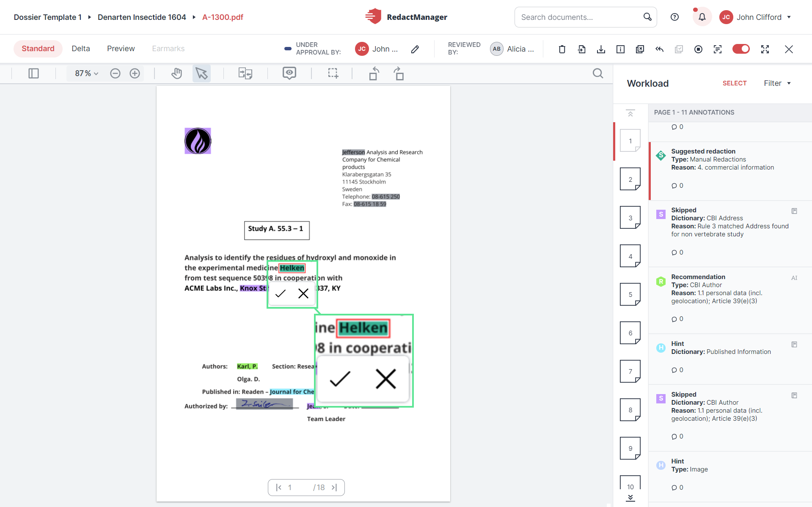The width and height of the screenshot is (812, 507).
Task: Rotate page right icon
Action: (399, 74)
